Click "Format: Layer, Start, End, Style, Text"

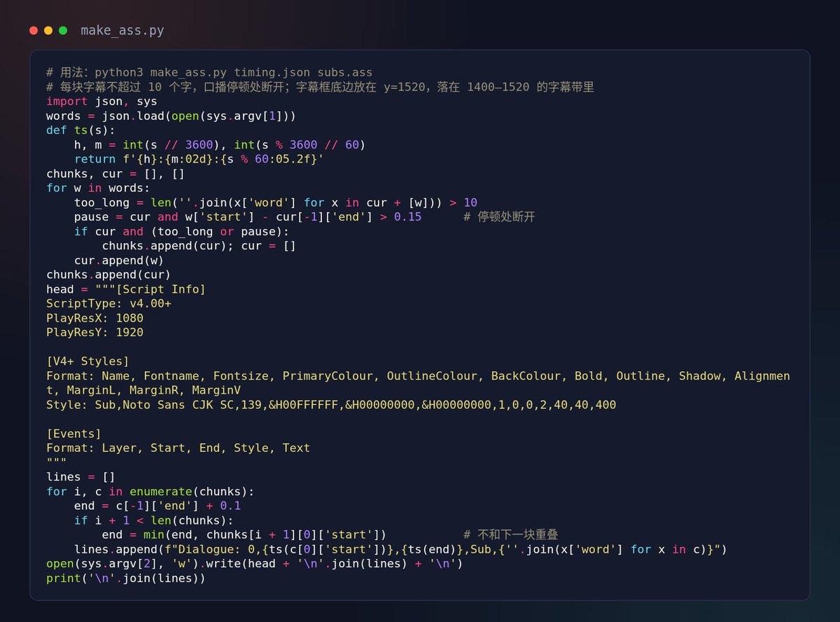tap(178, 448)
